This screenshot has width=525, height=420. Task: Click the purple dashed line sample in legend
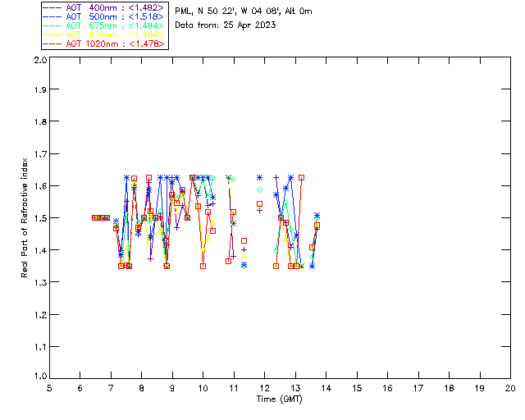52,7
